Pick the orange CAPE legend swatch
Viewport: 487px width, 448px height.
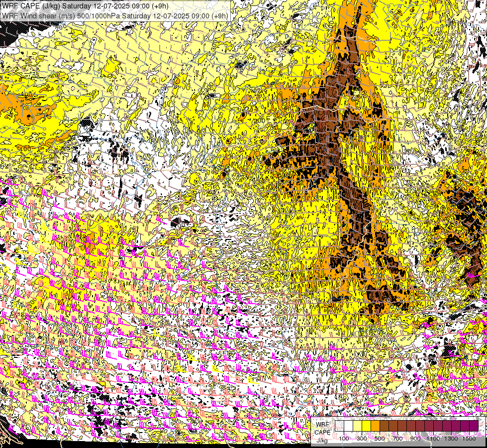click(375, 426)
